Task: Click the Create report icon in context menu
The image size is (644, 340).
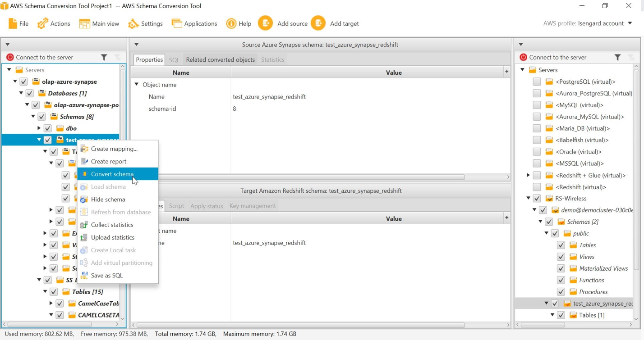Action: [84, 161]
